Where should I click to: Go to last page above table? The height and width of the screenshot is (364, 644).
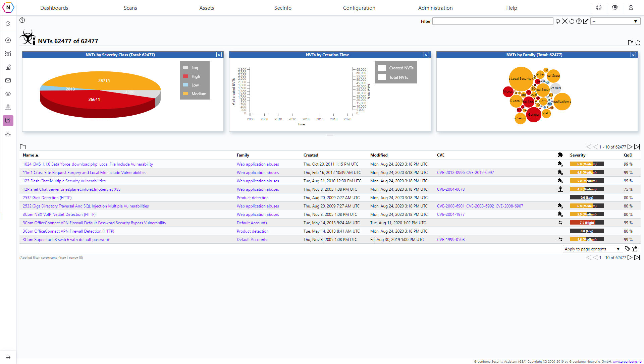[x=637, y=147]
